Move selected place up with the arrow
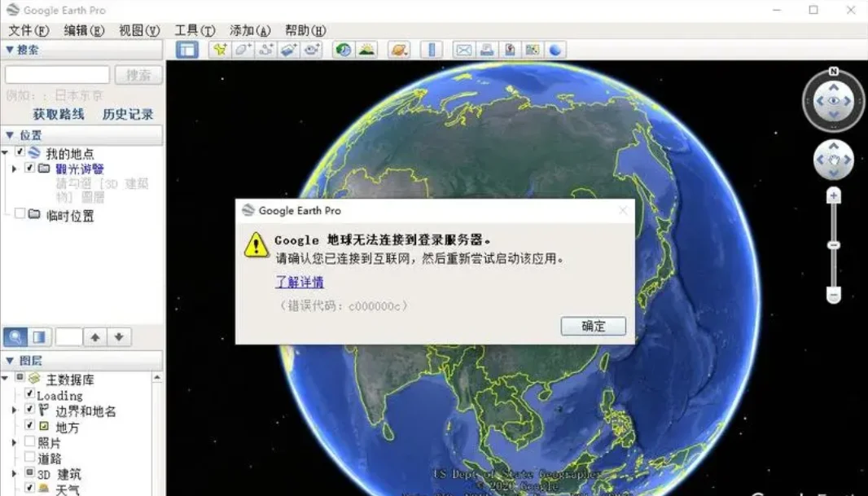 [x=95, y=336]
